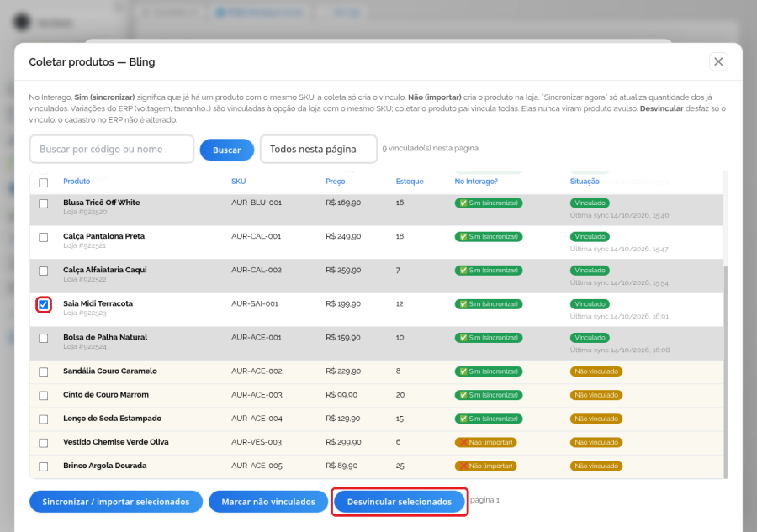Click the product name 'Saia Midi Terracota'
The height and width of the screenshot is (532, 757).
pyautogui.click(x=98, y=303)
